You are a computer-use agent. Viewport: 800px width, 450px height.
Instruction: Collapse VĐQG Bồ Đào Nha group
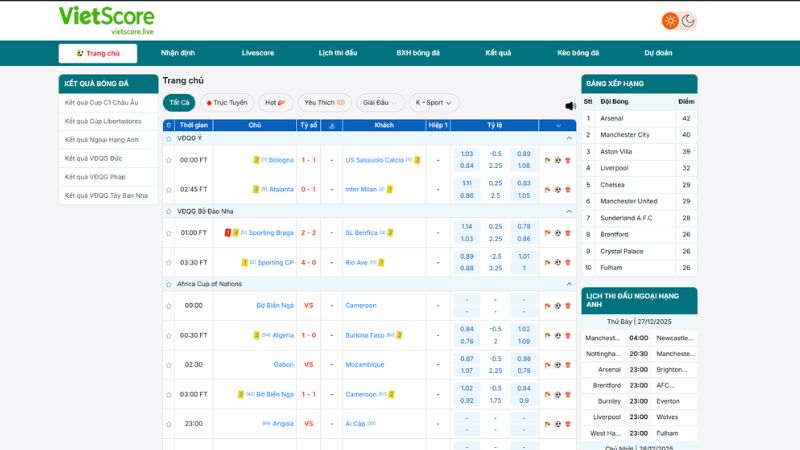(x=569, y=211)
